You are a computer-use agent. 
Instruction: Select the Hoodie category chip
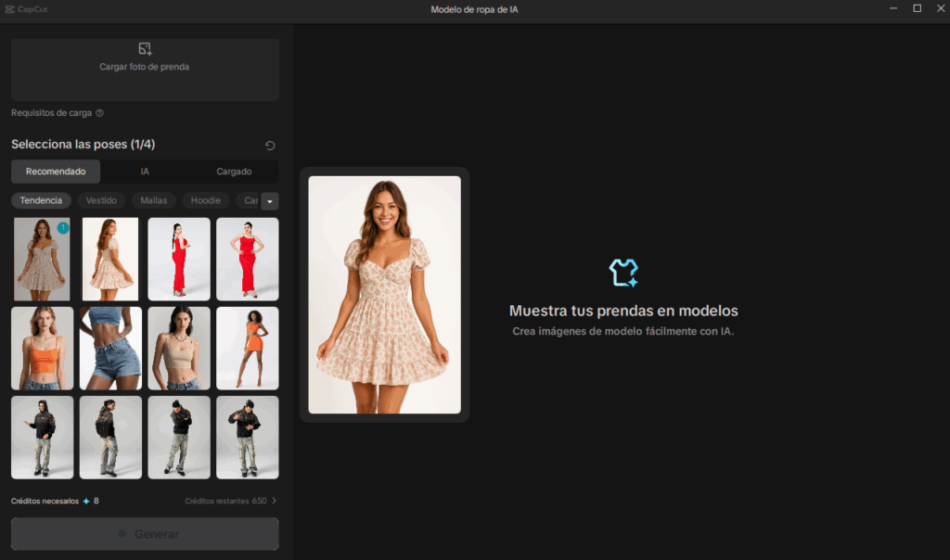pos(206,200)
